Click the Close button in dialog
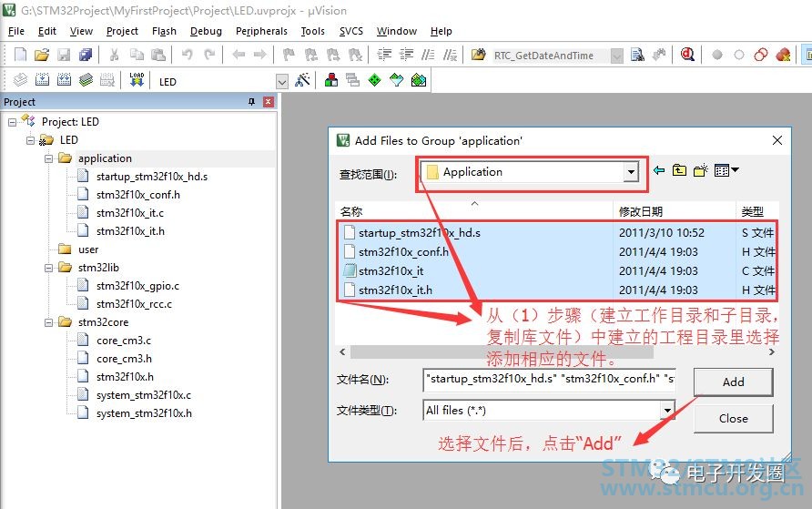The width and height of the screenshot is (812, 509). pos(734,418)
